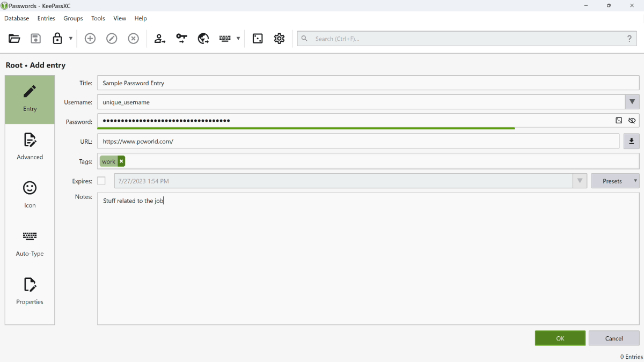
Task: Generate password via dice icon in field
Action: click(x=619, y=121)
